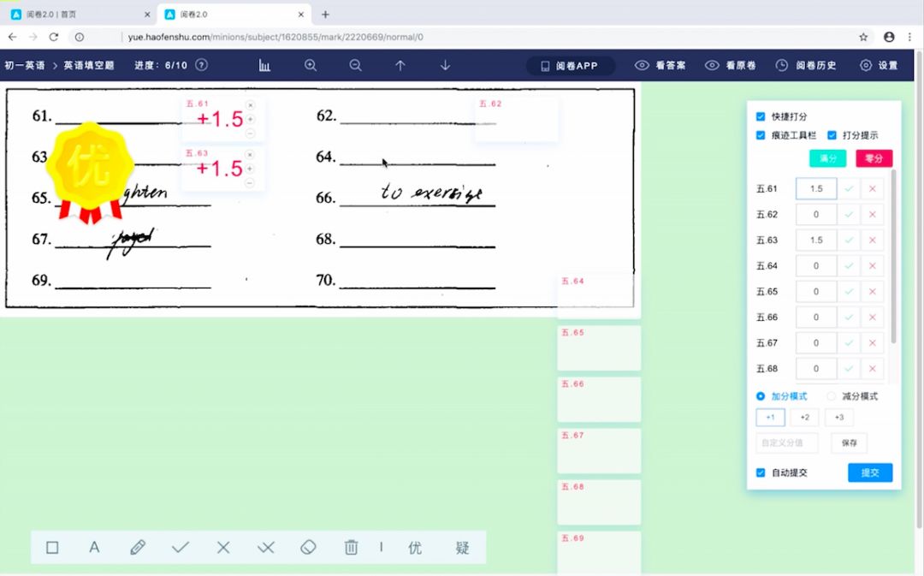Click the 零分 zero-score button

pos(872,158)
